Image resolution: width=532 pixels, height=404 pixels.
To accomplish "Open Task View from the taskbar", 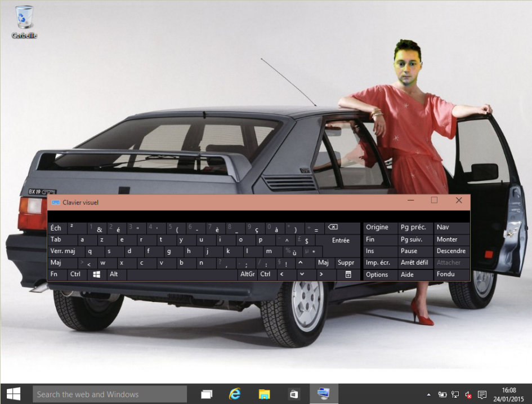I will pyautogui.click(x=206, y=394).
